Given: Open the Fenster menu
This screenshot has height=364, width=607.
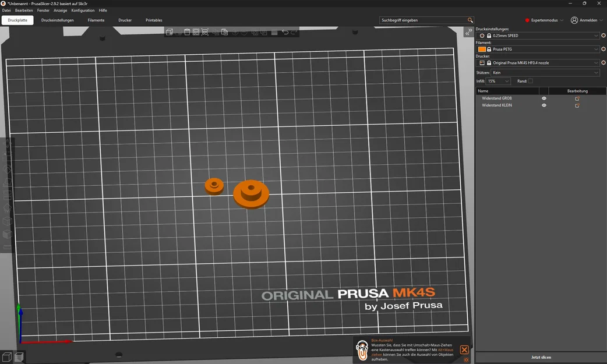Looking at the screenshot, I should pyautogui.click(x=43, y=10).
